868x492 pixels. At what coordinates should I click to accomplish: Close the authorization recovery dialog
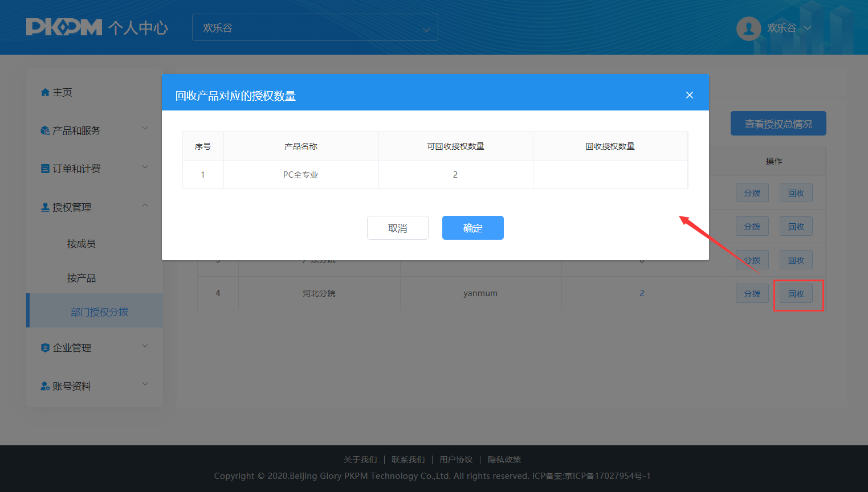689,95
